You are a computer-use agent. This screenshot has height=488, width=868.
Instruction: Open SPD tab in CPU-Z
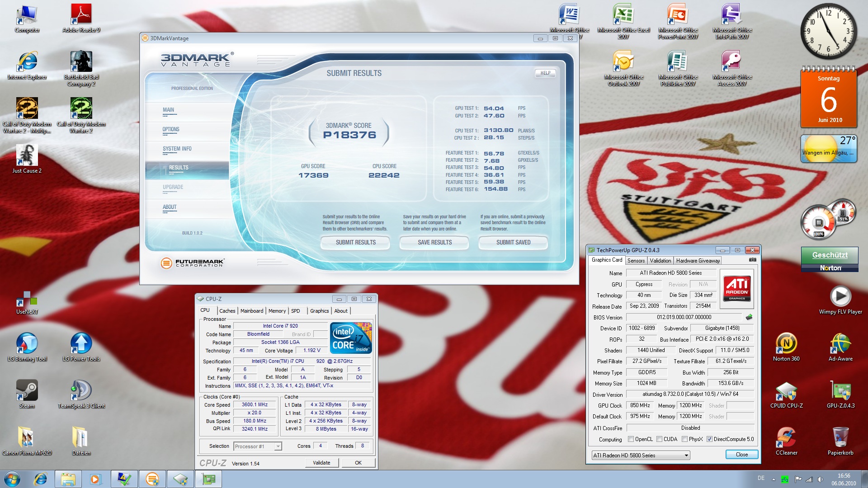(x=296, y=311)
